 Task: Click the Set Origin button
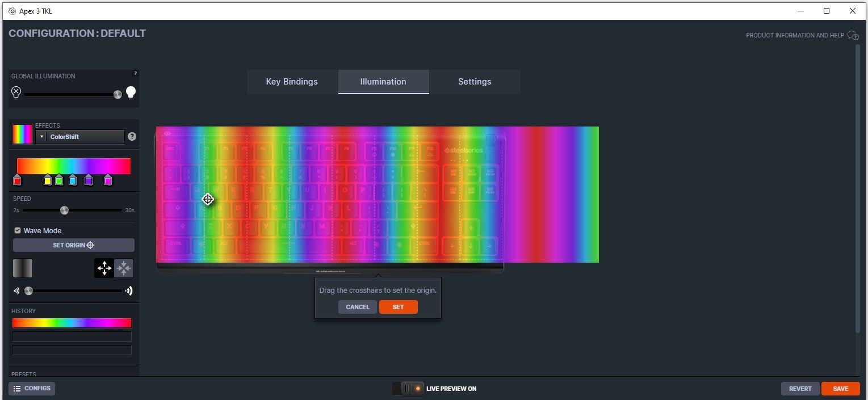click(74, 245)
